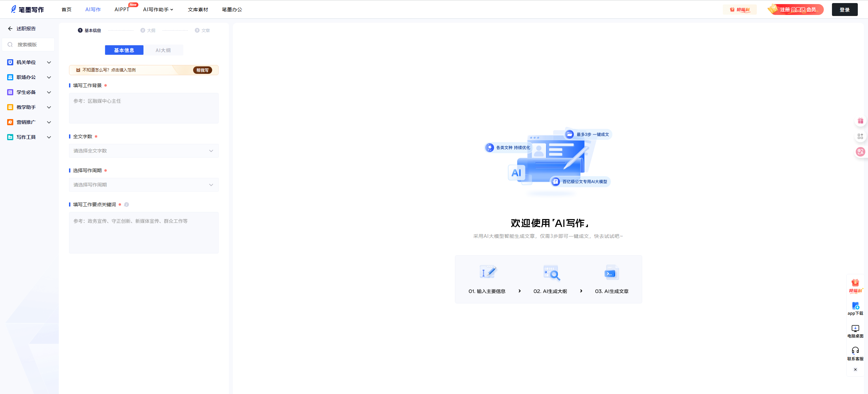Switch to the 基本信息 tab
Image resolution: width=868 pixels, height=394 pixels.
click(124, 50)
